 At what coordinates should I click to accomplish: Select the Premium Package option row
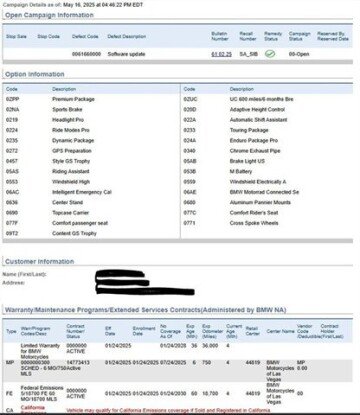point(91,99)
